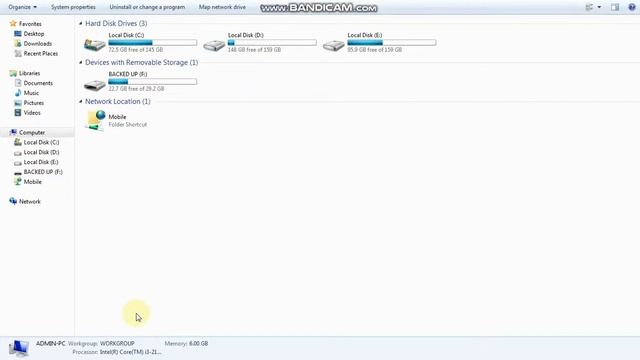Click BACKED UP (F:) usage bar
640x360 pixels.
pos(153,82)
